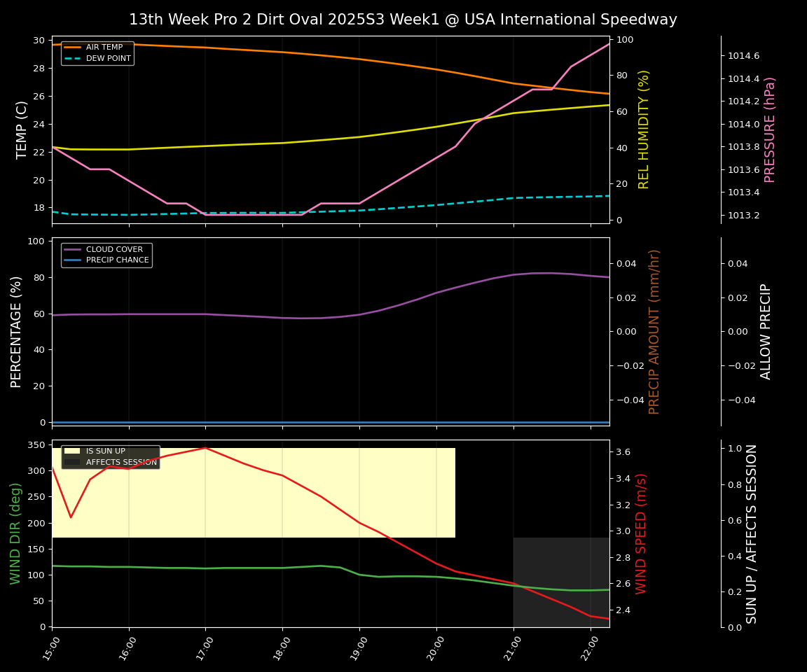
Task: Click the PERCENTAGE (%) axis label
Action: point(16,332)
